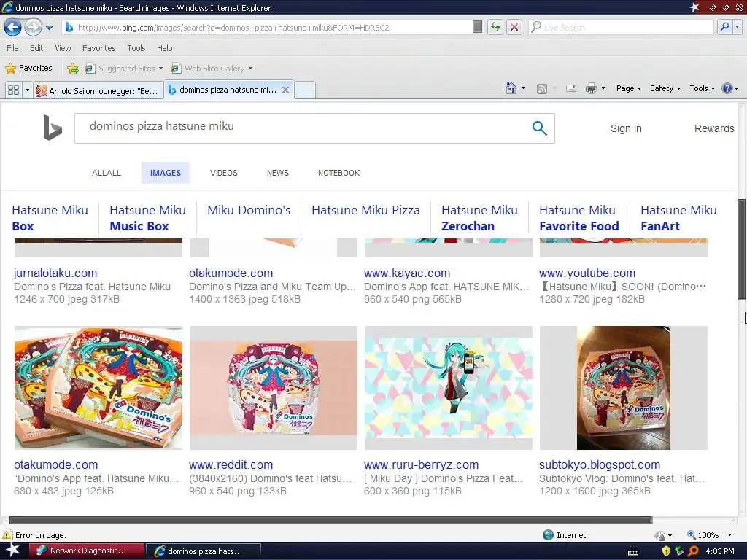The image size is (747, 560).
Task: Open the jurnalotaku.com result link
Action: point(55,273)
